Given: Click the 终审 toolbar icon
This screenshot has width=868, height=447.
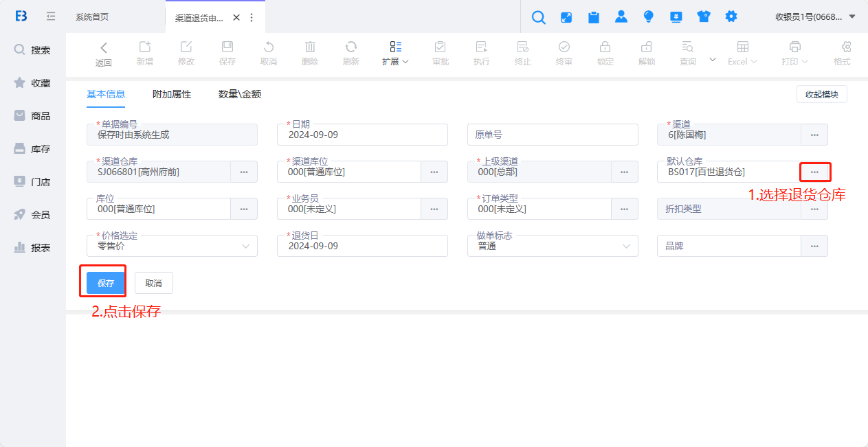Looking at the screenshot, I should (x=564, y=47).
